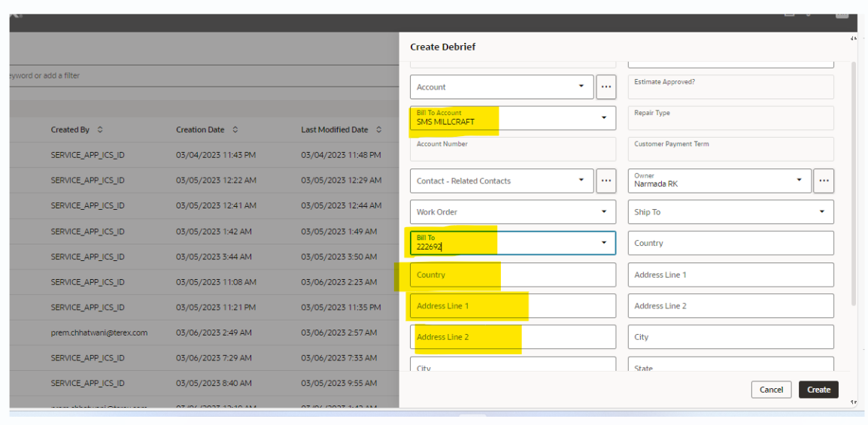868x425 pixels.
Task: Click the keyword filter search box
Action: click(204, 76)
